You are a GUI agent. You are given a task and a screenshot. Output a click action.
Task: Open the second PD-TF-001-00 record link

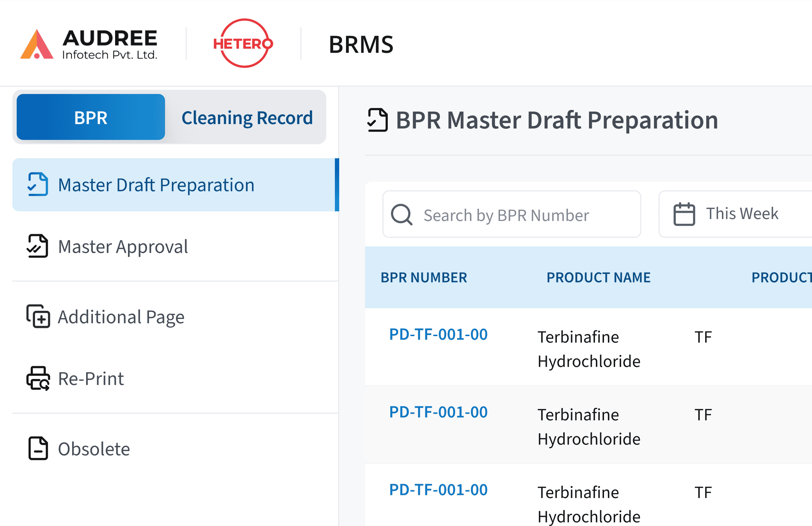[x=439, y=412]
